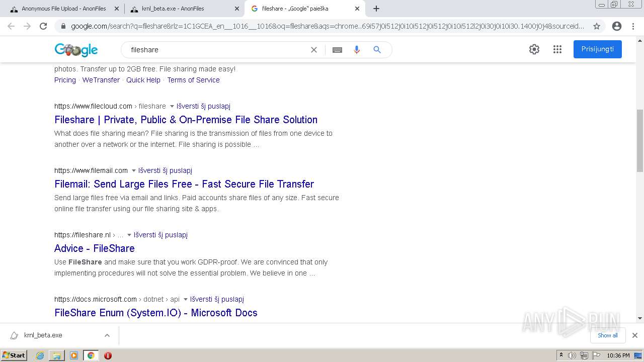Click the Prisijungti sign-in button
This screenshot has width=644, height=362.
coord(598,49)
